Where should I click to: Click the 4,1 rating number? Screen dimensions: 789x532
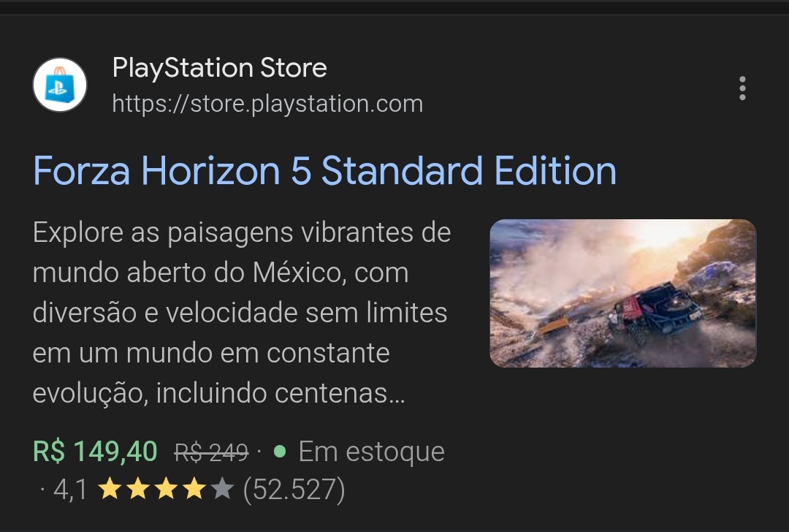(x=70, y=490)
